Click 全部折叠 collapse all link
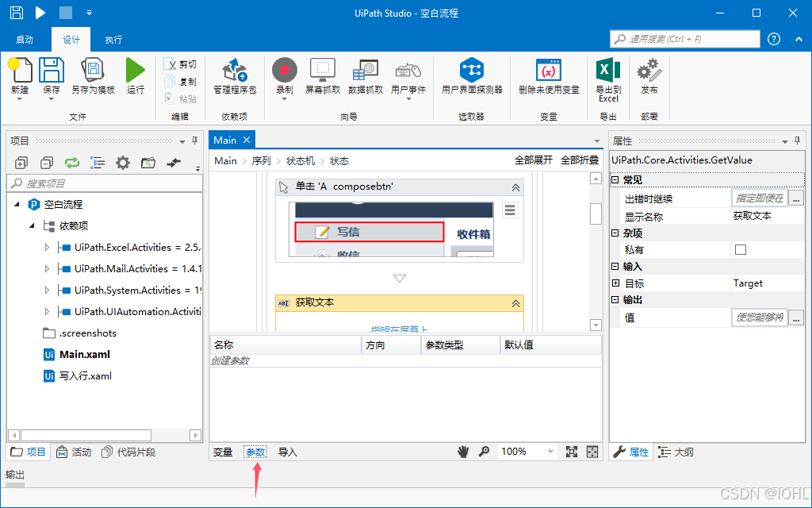The height and width of the screenshot is (508, 812). tap(580, 160)
